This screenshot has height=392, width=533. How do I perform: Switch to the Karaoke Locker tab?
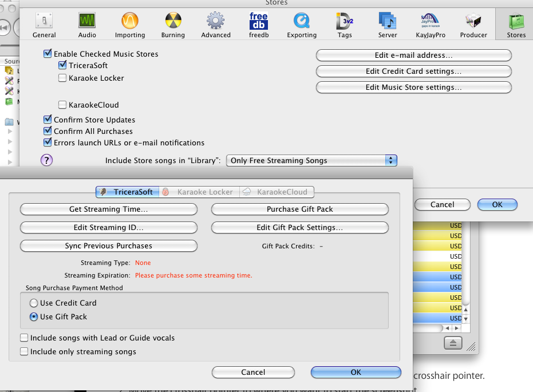(199, 192)
